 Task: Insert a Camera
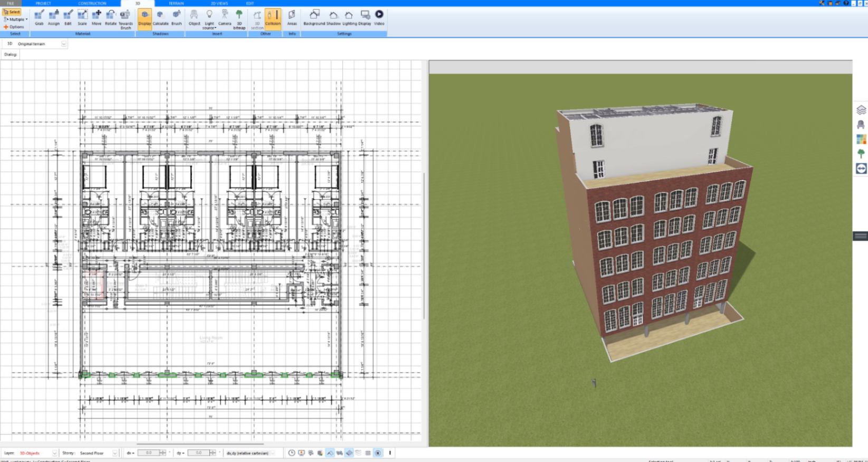click(225, 17)
